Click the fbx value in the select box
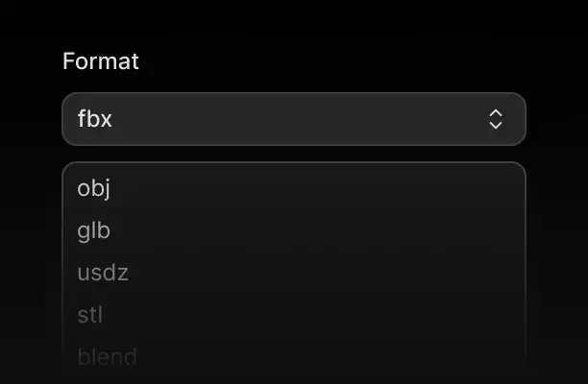588x384 pixels. 95,119
